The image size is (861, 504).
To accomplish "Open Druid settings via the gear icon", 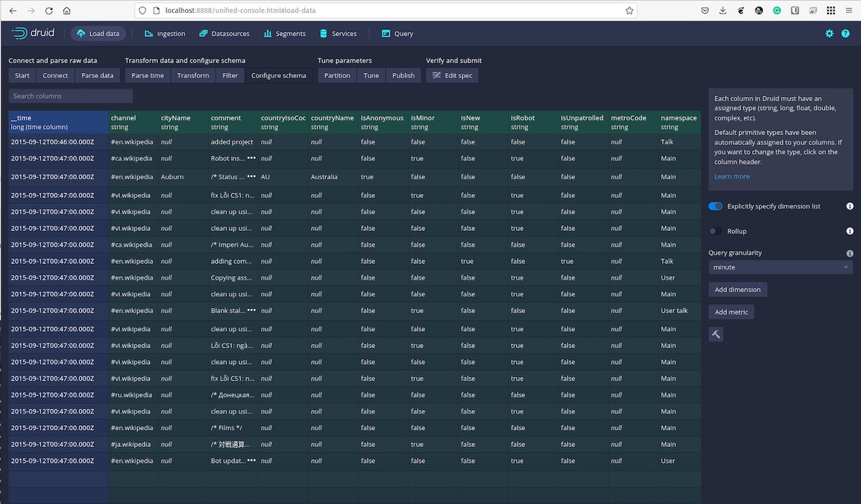I will tap(829, 33).
